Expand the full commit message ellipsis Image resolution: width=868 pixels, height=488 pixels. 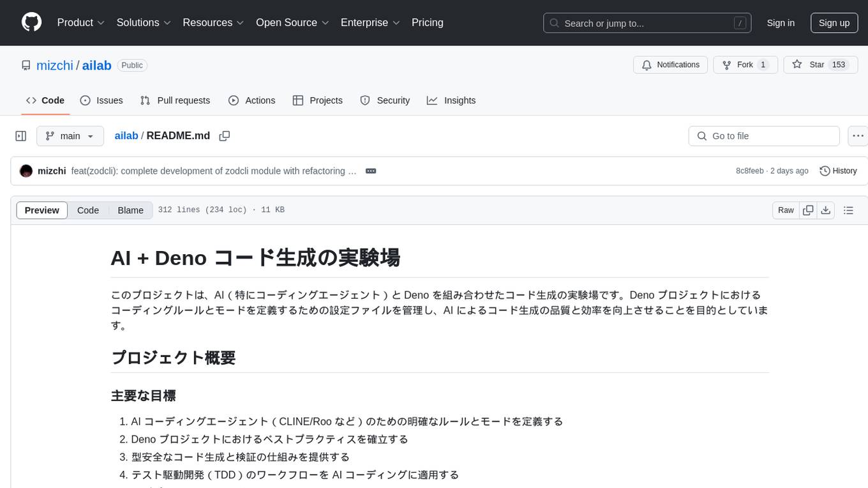pos(371,171)
